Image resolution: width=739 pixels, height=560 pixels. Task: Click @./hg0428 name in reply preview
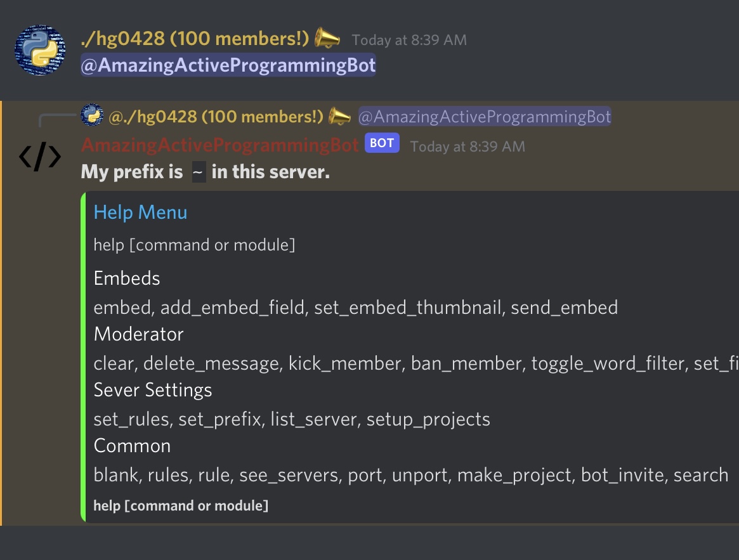[x=216, y=117]
